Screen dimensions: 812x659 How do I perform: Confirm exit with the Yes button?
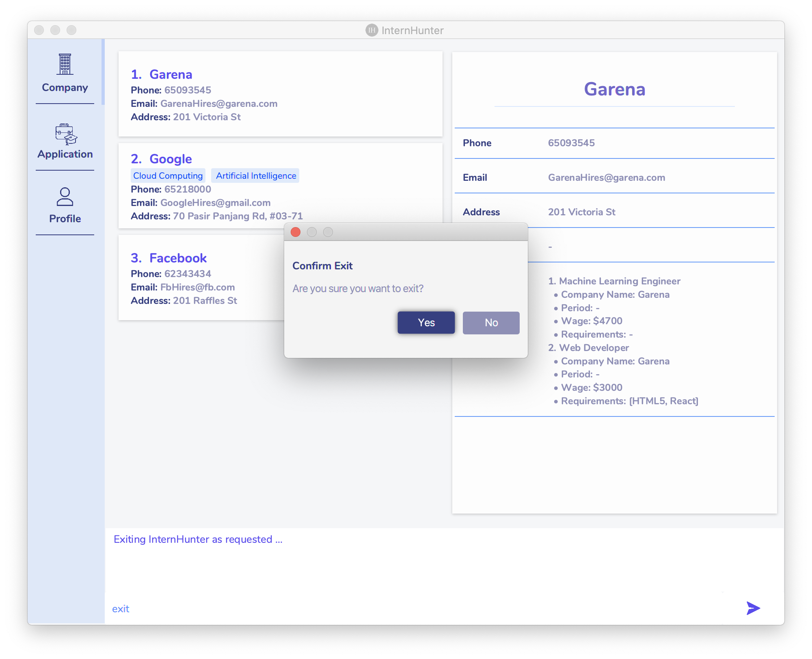(426, 323)
